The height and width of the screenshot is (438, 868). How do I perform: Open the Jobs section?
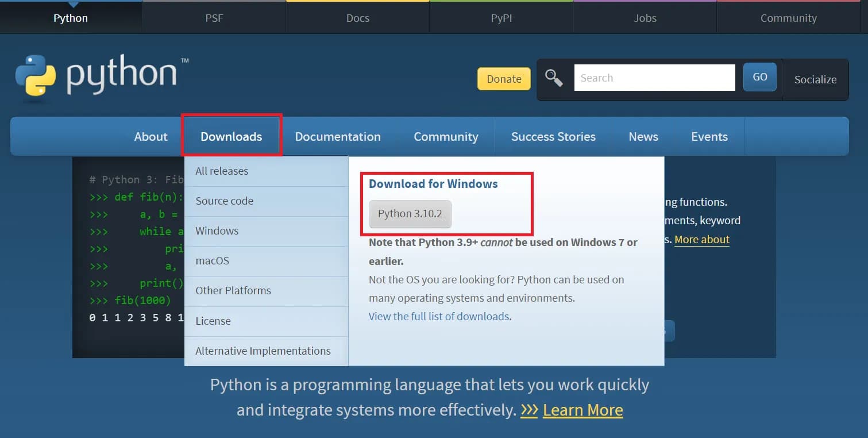645,17
